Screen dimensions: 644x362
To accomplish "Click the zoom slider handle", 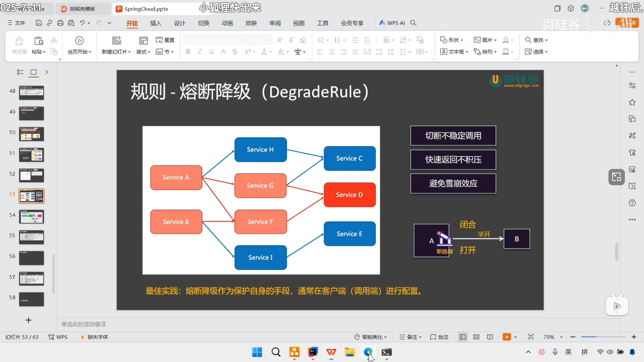I will pyautogui.click(x=598, y=337).
